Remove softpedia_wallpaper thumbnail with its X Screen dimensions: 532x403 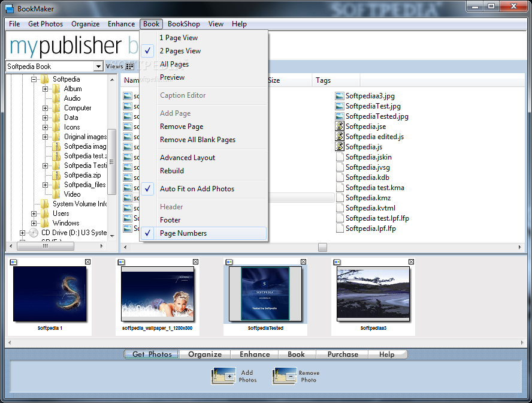tap(195, 261)
